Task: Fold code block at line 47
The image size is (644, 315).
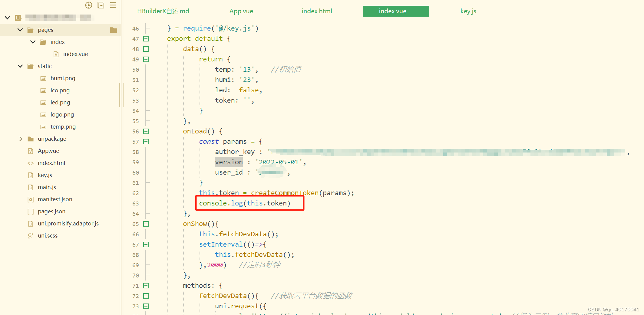Action: click(146, 39)
